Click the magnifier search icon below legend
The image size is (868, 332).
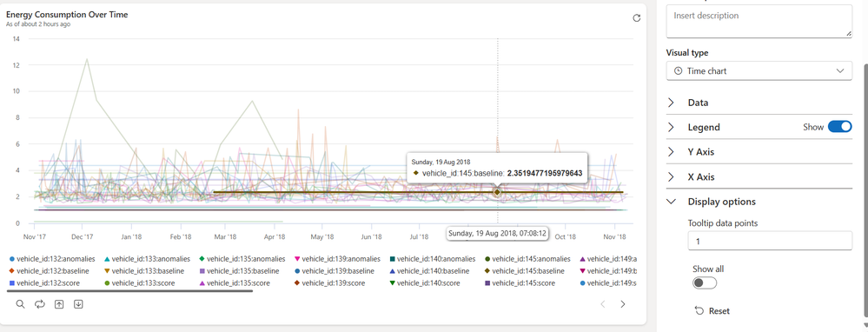coord(20,304)
